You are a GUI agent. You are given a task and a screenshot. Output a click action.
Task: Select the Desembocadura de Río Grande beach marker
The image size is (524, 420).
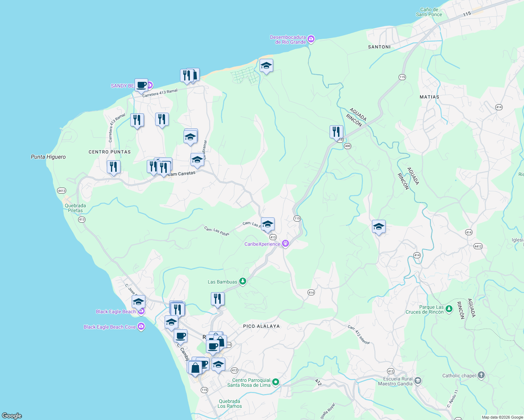click(x=311, y=38)
